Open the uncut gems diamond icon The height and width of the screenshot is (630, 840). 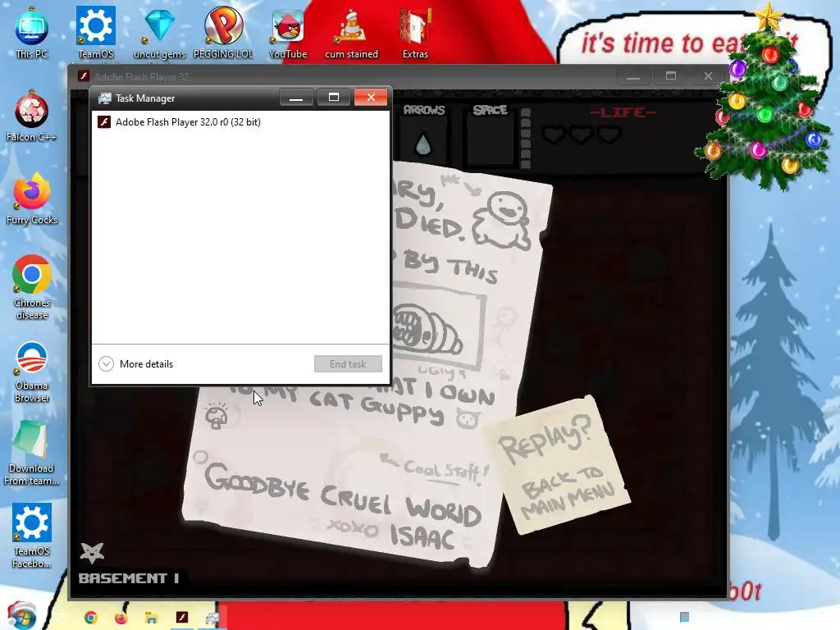160,32
